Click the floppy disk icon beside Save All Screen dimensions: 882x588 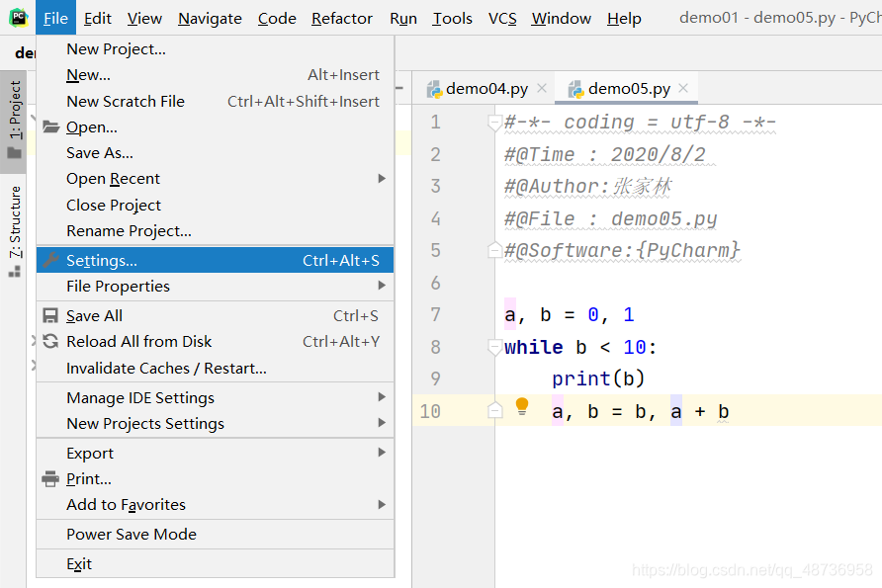[x=50, y=315]
